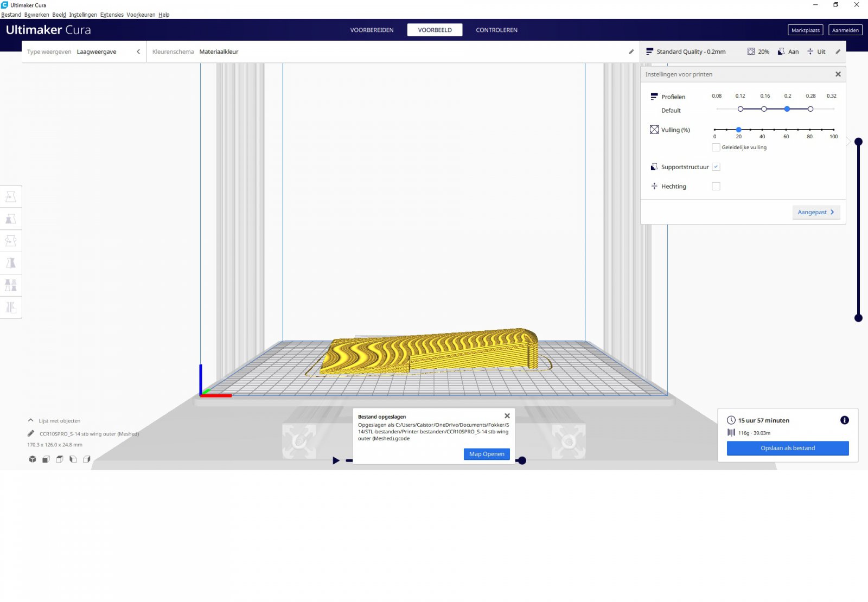
Task: Open 'Aangepast' custom settings mode
Action: coord(816,212)
